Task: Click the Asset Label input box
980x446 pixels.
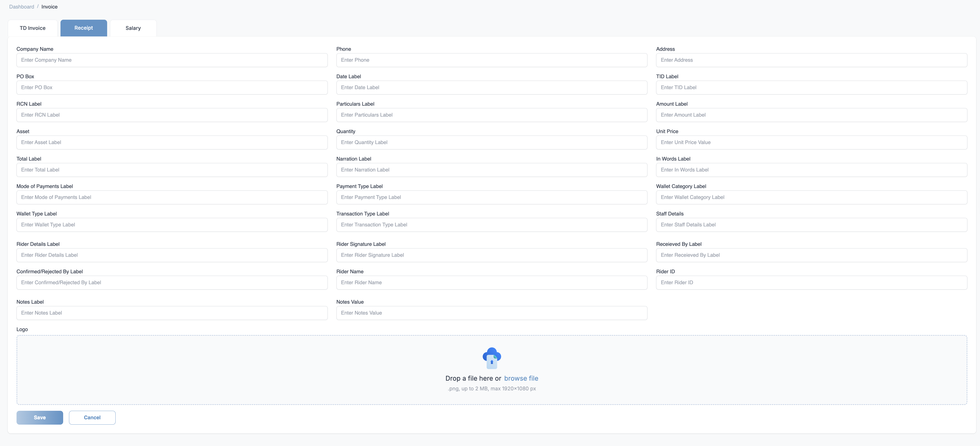Action: 172,142
